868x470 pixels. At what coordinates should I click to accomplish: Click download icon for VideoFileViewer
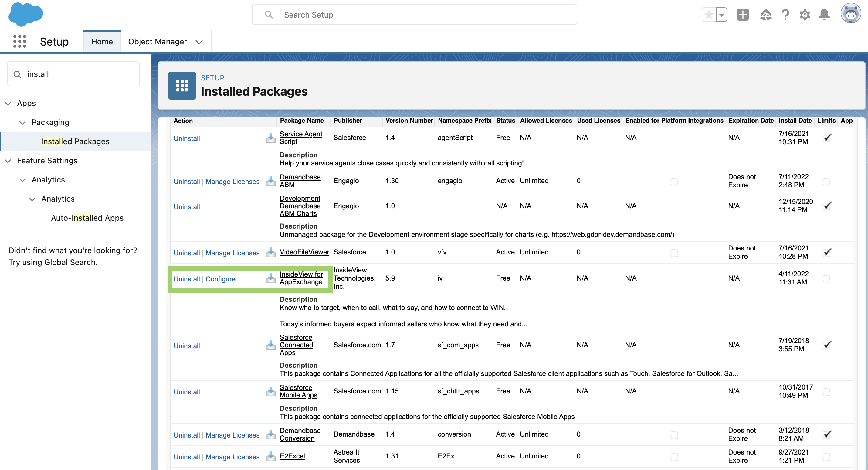(x=270, y=252)
